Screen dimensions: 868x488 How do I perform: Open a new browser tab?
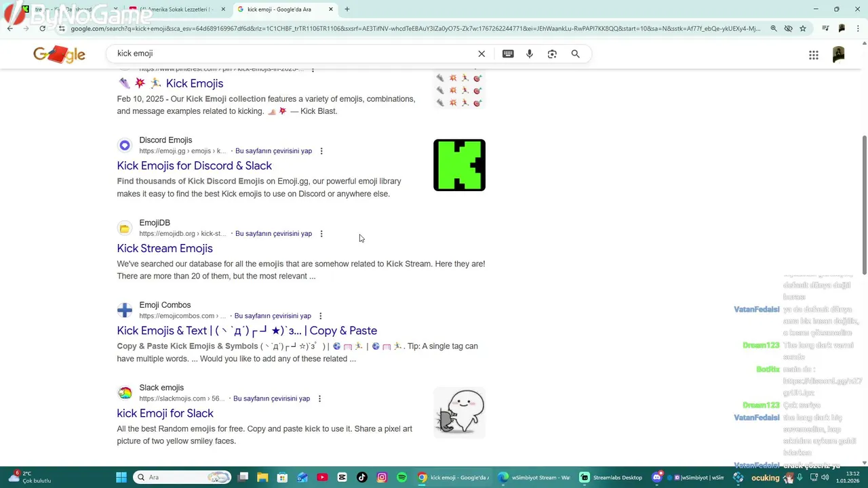pos(347,9)
